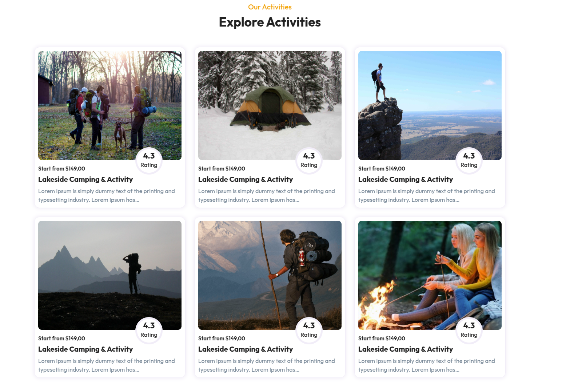
Task: Open the snowy tent camping photo
Action: coord(270,105)
